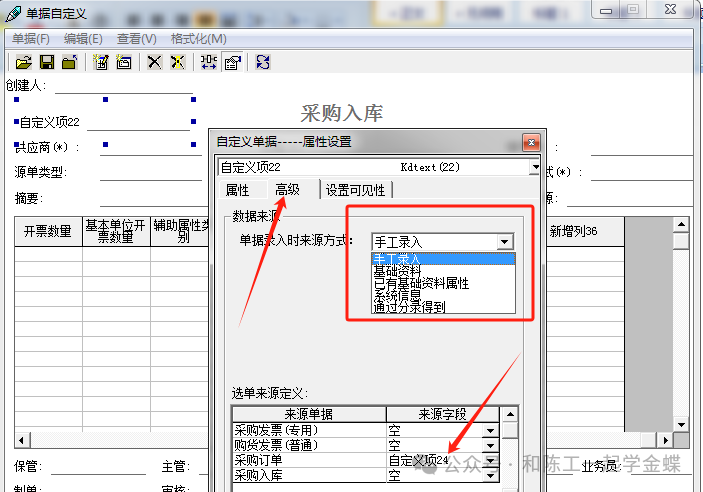703x492 pixels.
Task: Maximize the 单据自定义 window
Action: [x=633, y=10]
